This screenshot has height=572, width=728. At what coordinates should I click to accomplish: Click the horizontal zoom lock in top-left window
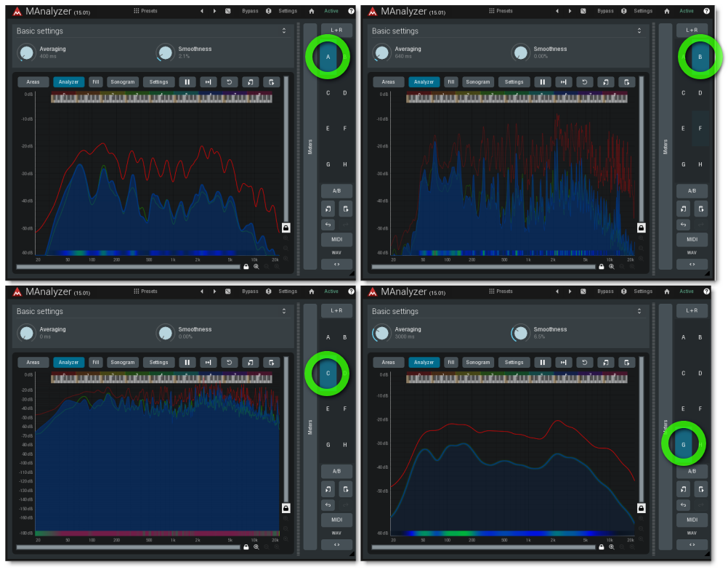pyautogui.click(x=246, y=267)
